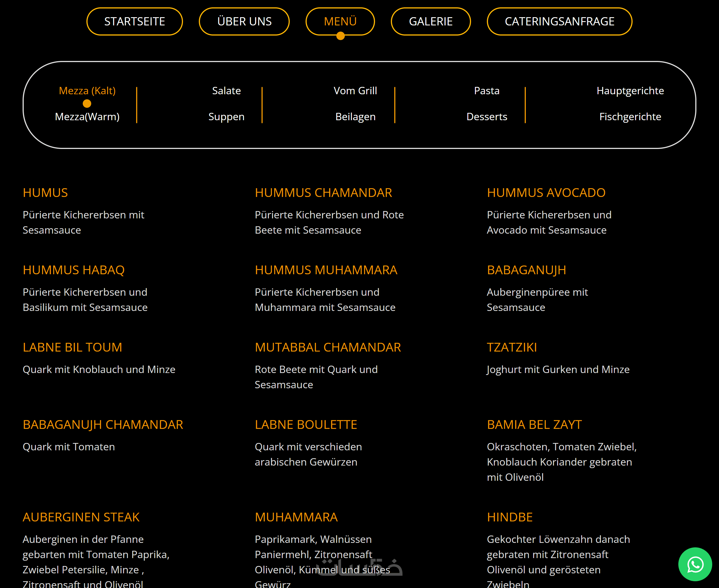Screen dimensions: 719x588
Task: Go to the Über Uns page
Action: (244, 22)
